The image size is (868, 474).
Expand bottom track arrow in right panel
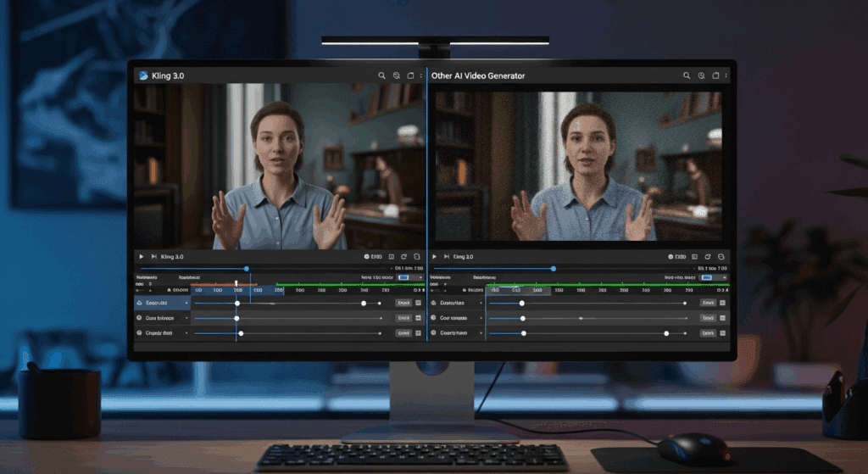click(481, 333)
